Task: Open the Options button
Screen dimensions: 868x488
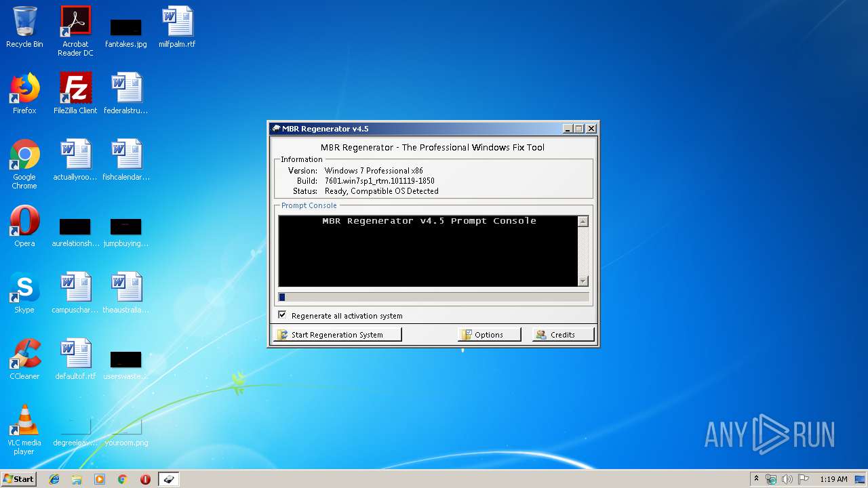Action: [489, 335]
